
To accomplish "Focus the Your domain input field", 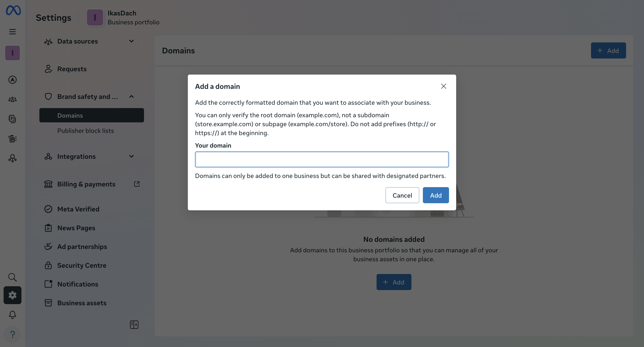I will click(x=322, y=159).
